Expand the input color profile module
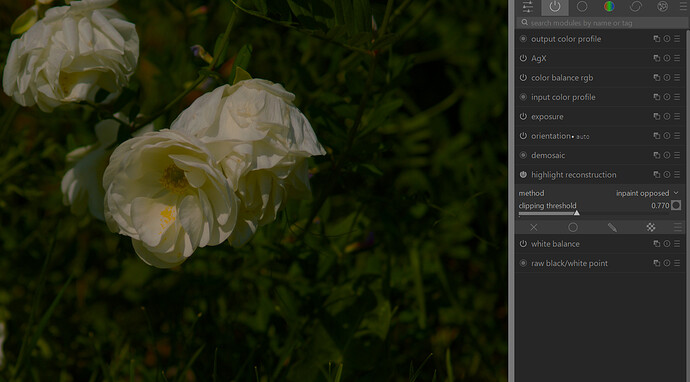Image resolution: width=690 pixels, height=382 pixels. pyautogui.click(x=563, y=97)
